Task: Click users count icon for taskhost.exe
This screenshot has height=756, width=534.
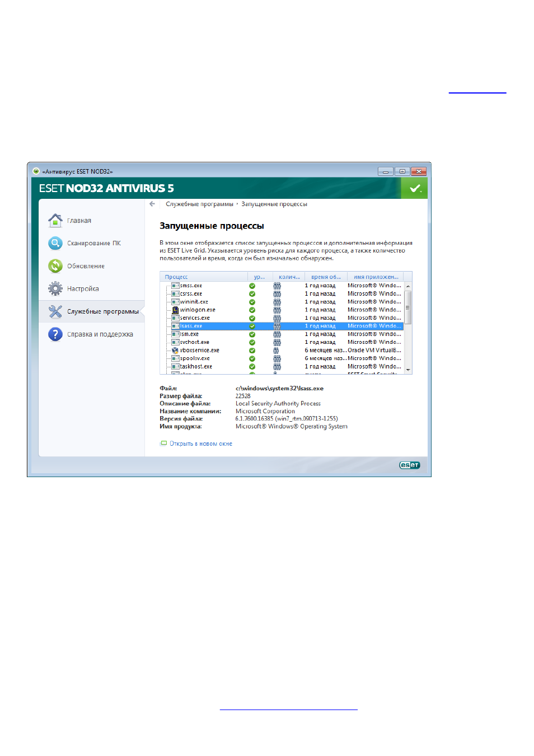Action: (277, 367)
